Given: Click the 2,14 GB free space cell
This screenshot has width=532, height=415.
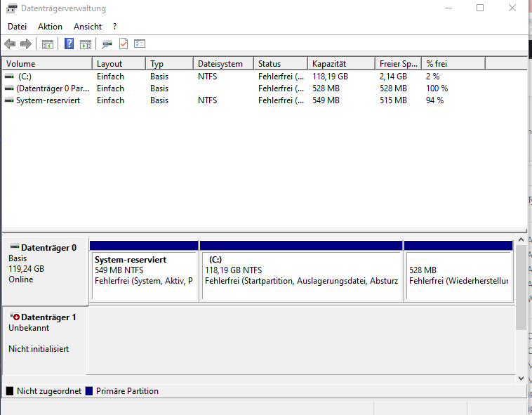Looking at the screenshot, I should pyautogui.click(x=393, y=77).
